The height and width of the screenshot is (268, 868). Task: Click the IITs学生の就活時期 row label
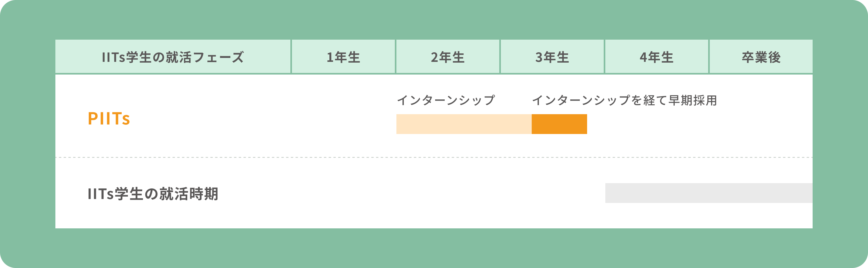(x=153, y=194)
